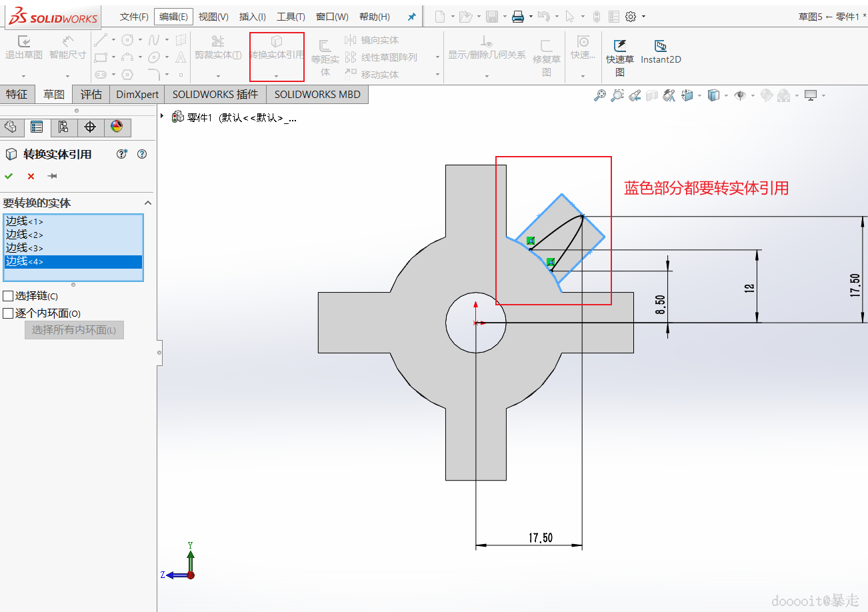Pin the property panel with pushpin icon

pos(52,176)
